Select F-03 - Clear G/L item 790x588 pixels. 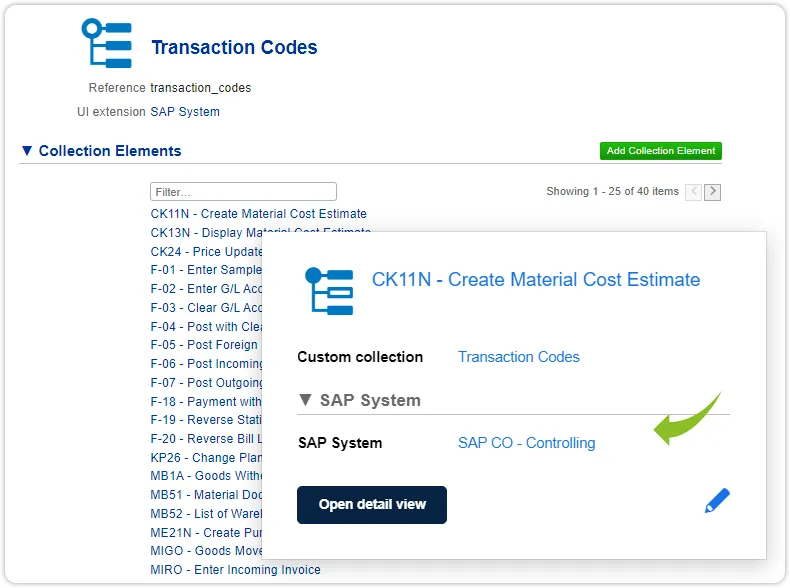(206, 308)
